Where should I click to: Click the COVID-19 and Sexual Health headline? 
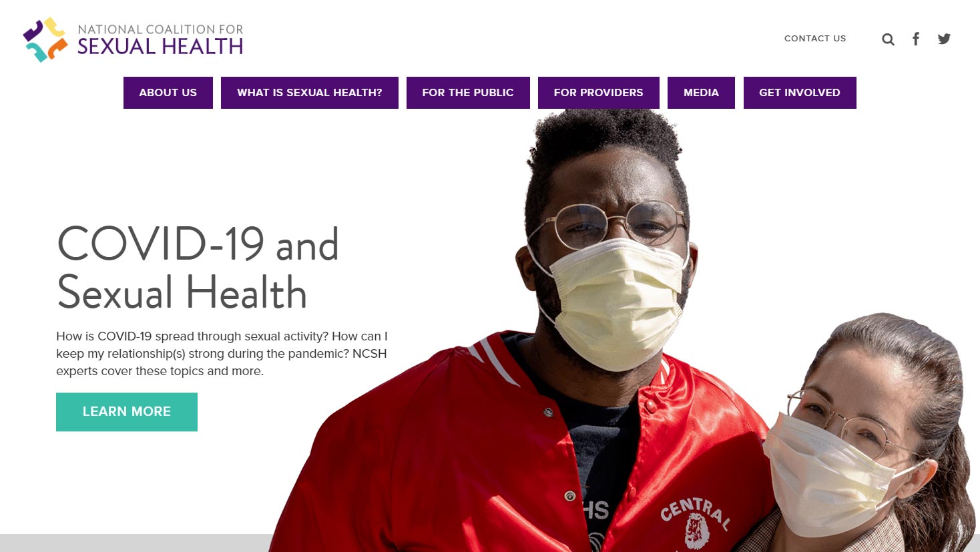click(198, 268)
